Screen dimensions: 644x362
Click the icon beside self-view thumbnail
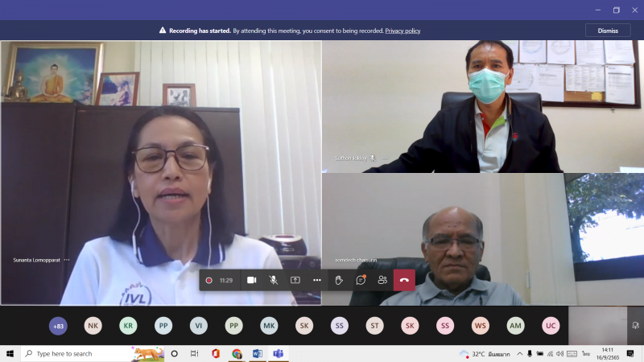coord(635,326)
